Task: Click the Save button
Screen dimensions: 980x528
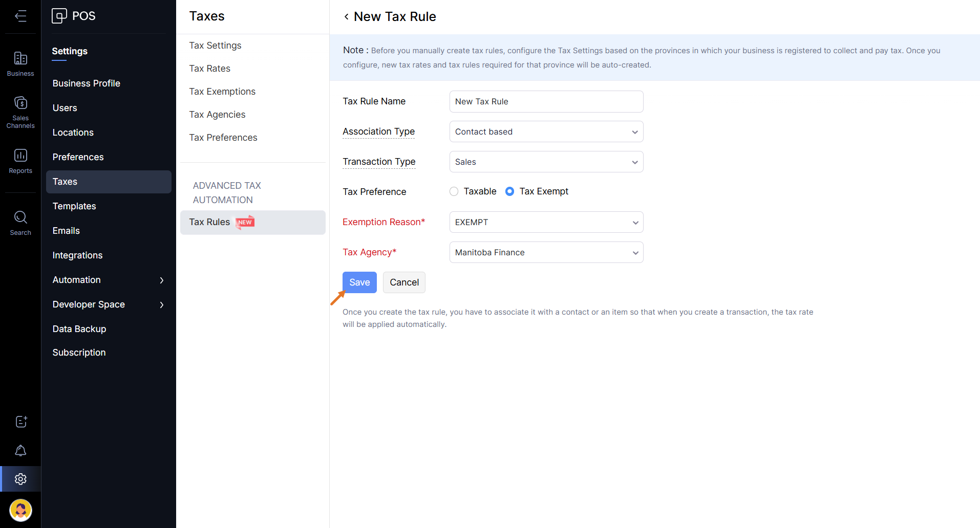Action: click(359, 282)
